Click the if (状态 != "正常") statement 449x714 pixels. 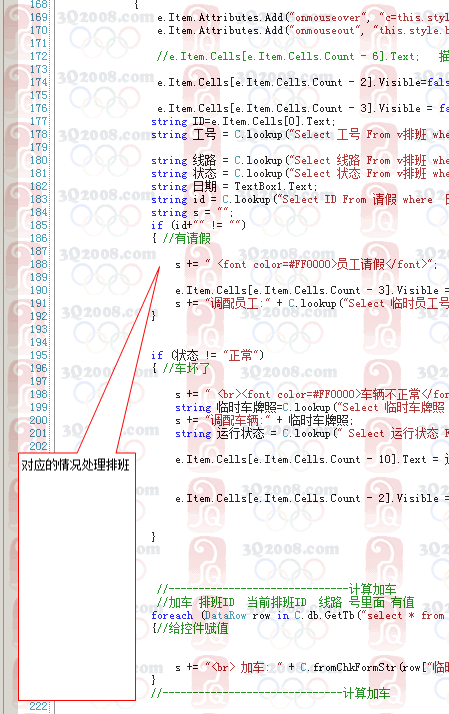[x=207, y=355]
